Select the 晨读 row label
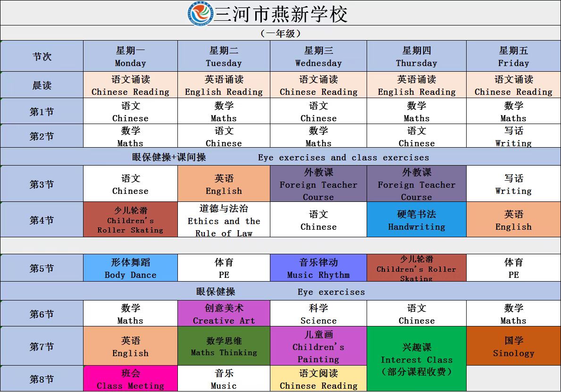Image resolution: width=561 pixels, height=392 pixels. [x=42, y=85]
